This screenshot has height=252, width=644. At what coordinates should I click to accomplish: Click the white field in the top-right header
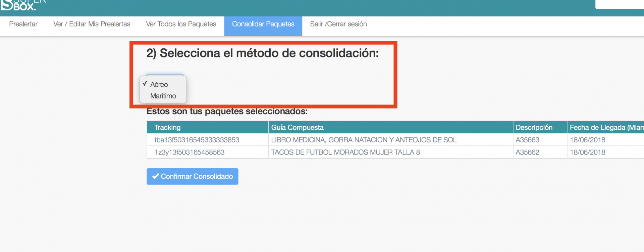click(619, 4)
